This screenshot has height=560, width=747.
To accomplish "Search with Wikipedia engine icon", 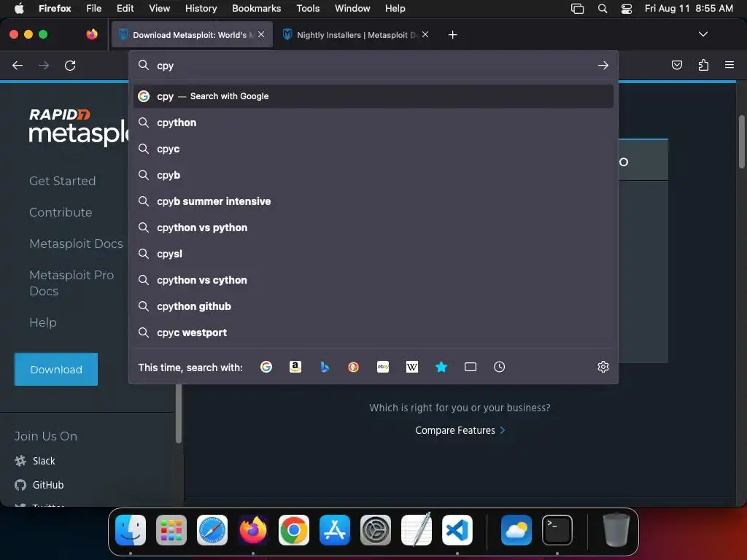I will [x=412, y=367].
